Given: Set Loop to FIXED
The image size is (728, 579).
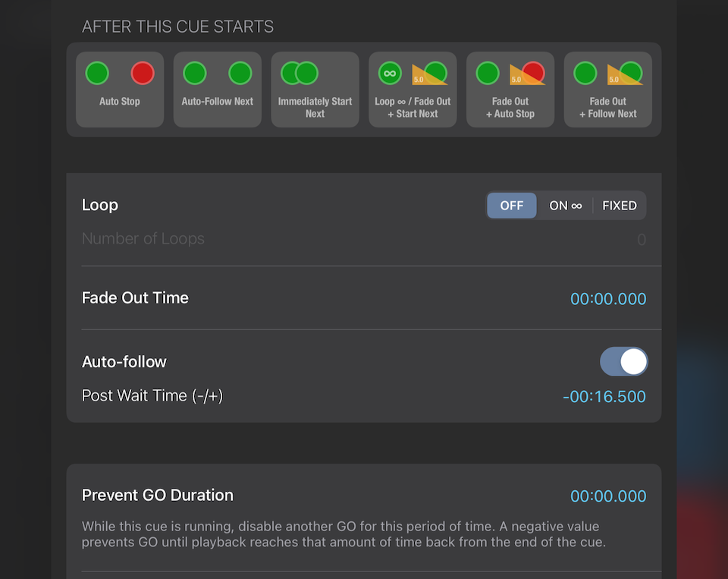Looking at the screenshot, I should click(x=620, y=206).
